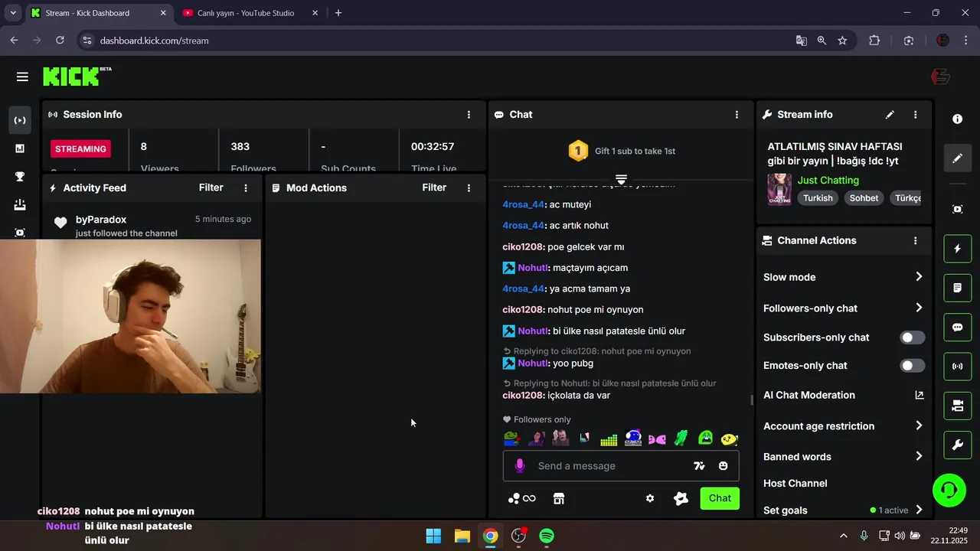Open the 7TV emotes icon
The width and height of the screenshot is (980, 551).
[699, 466]
